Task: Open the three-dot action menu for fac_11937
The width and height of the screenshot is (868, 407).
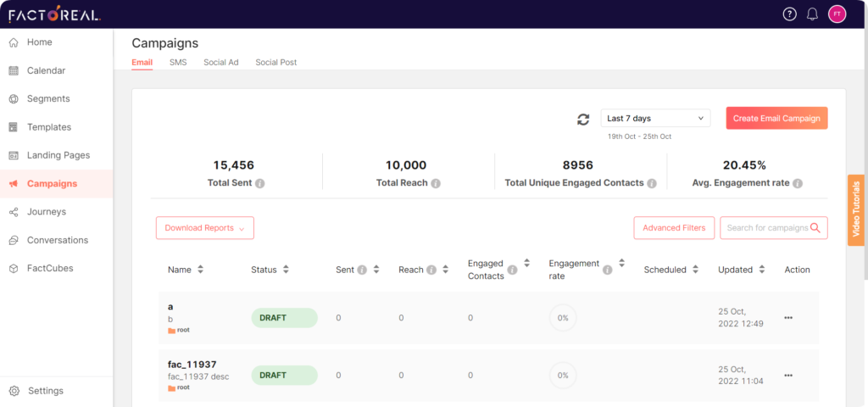Action: [788, 375]
